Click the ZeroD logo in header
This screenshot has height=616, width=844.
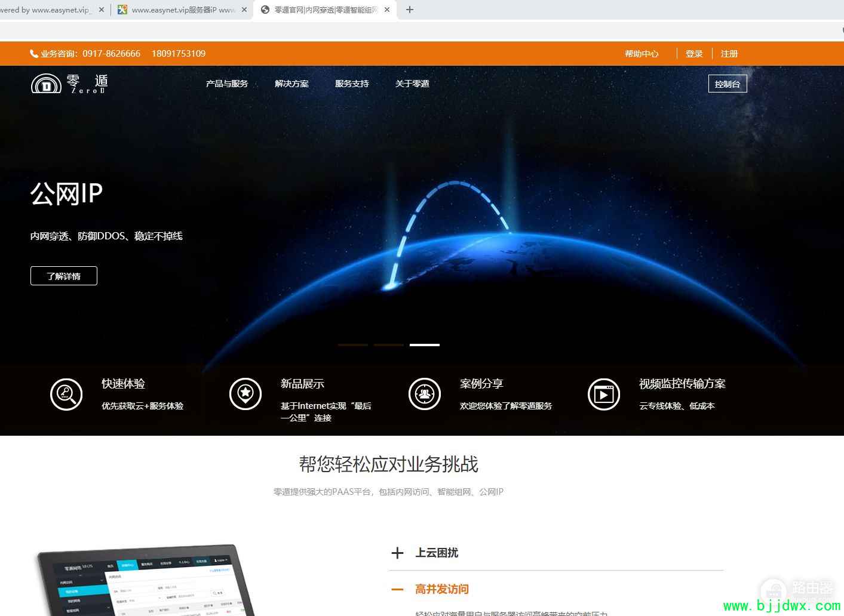(69, 84)
